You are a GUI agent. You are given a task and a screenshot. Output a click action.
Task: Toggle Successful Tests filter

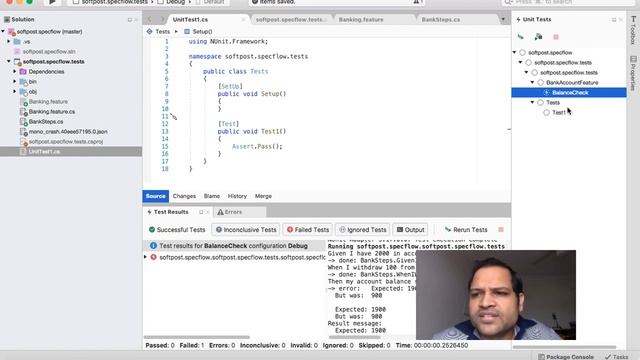(177, 230)
